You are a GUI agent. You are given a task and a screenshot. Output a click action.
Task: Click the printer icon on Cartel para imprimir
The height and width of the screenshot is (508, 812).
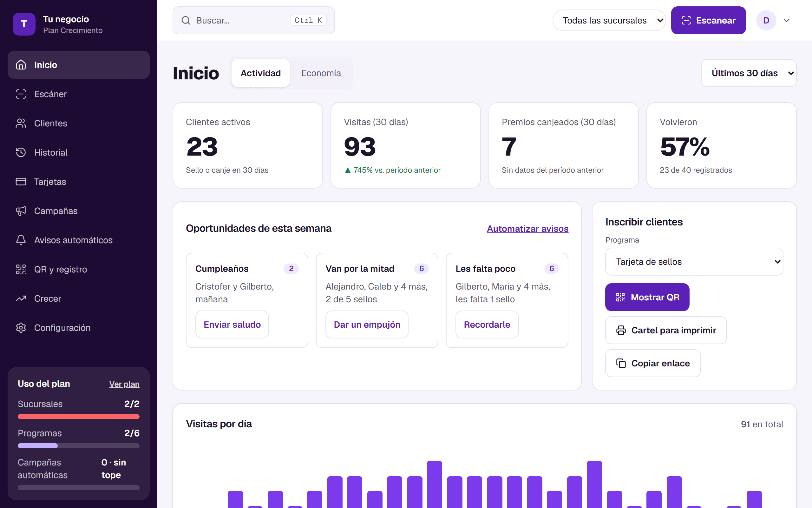point(621,330)
